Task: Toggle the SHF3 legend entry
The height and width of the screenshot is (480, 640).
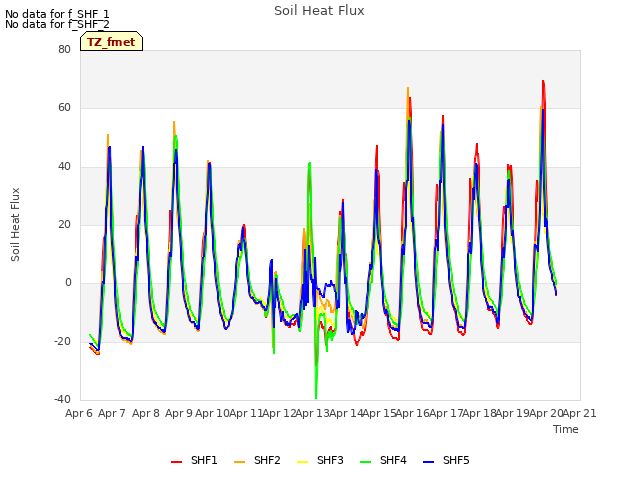Action: tap(320, 460)
